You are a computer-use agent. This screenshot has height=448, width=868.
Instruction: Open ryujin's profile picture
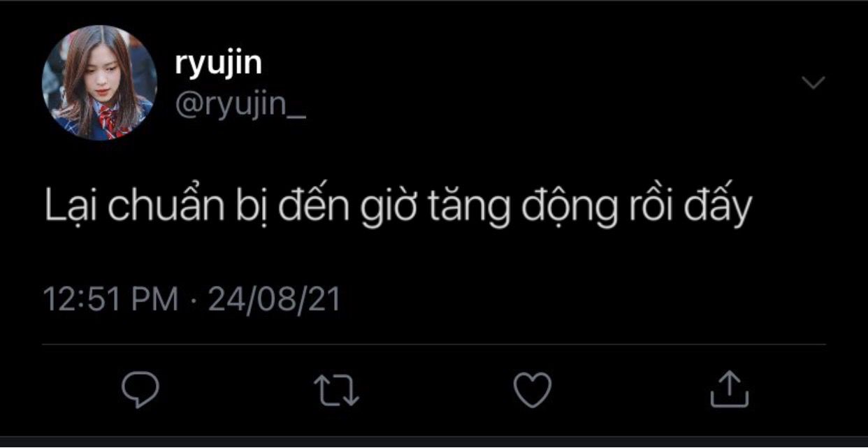pyautogui.click(x=99, y=83)
